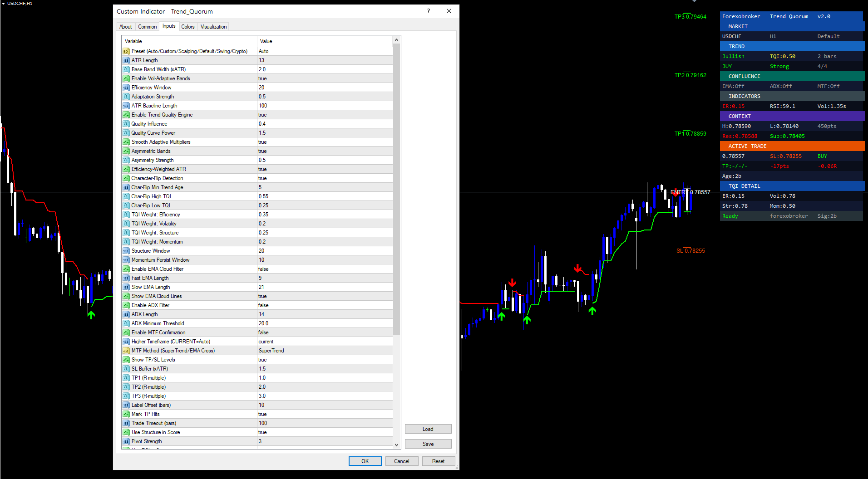The height and width of the screenshot is (479, 868).
Task: Toggle Enable EMA Cloud Filter value false
Action: tap(325, 269)
